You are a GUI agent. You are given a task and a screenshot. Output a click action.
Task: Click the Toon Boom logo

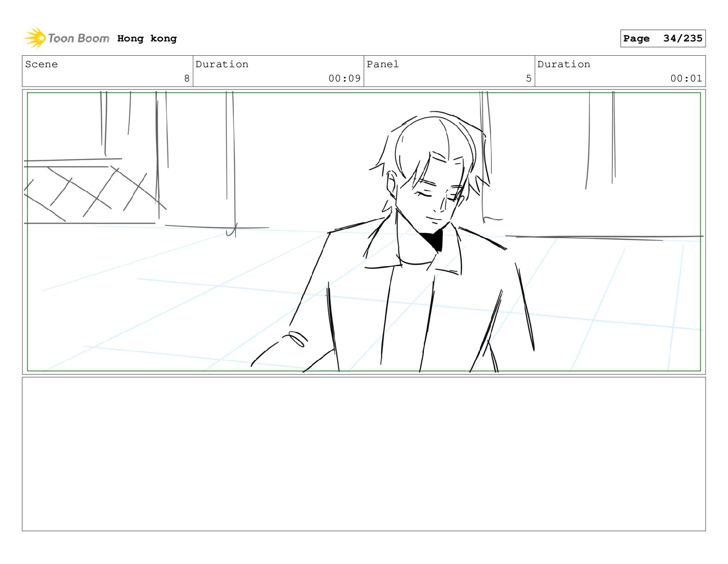[67, 38]
